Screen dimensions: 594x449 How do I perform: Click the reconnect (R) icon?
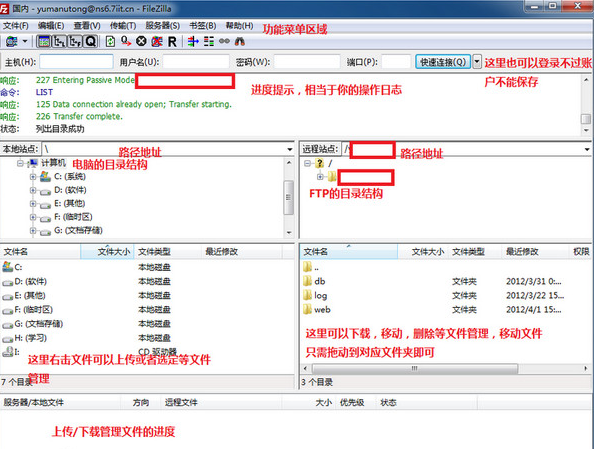[172, 42]
